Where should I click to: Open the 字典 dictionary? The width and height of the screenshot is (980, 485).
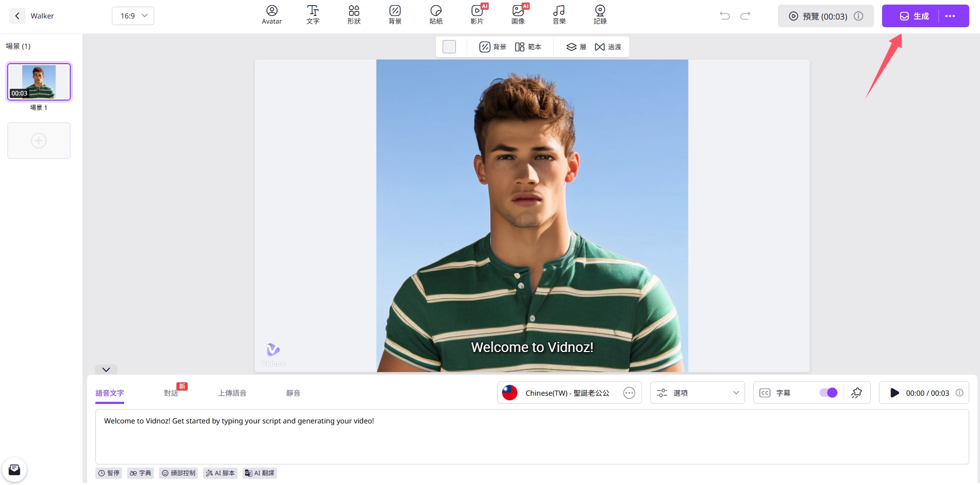pyautogui.click(x=141, y=473)
